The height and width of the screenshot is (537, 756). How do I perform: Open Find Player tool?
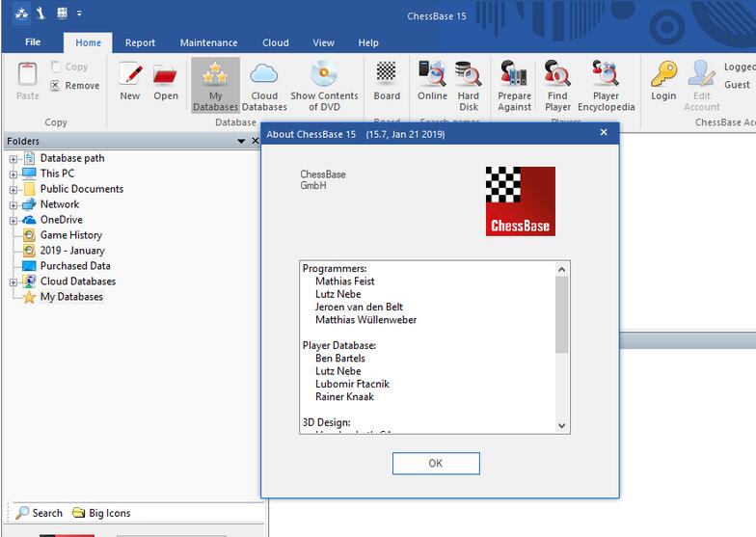point(557,73)
